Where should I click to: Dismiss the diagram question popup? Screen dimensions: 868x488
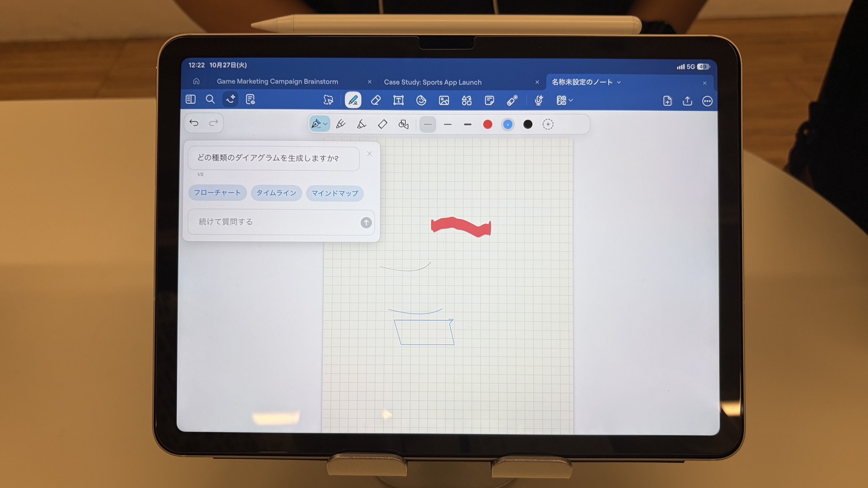click(x=369, y=154)
